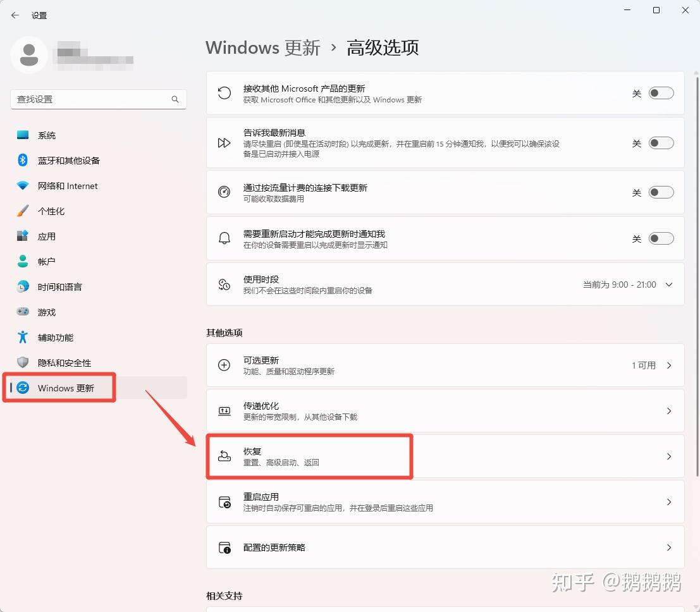700x612 pixels.
Task: Click the 恢复 recovery icon
Action: pos(224,456)
